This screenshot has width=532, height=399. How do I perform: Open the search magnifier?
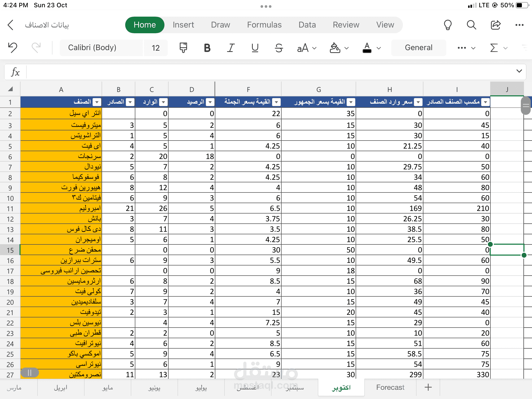click(x=471, y=25)
